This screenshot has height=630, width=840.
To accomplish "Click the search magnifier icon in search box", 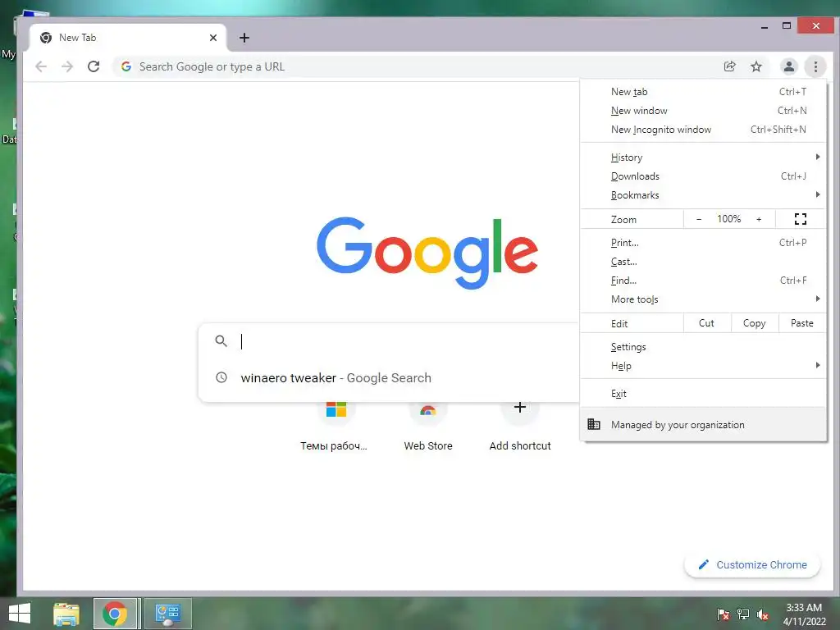I will coord(221,340).
